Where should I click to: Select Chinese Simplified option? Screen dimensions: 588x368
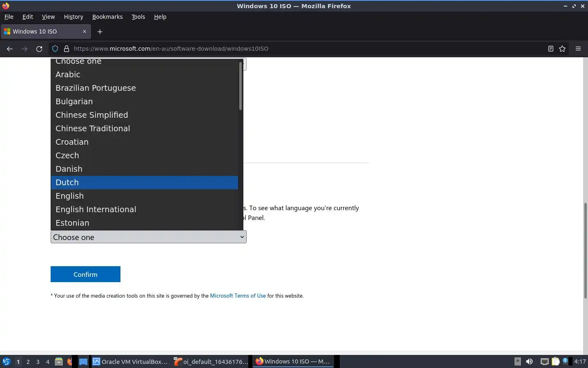point(145,115)
